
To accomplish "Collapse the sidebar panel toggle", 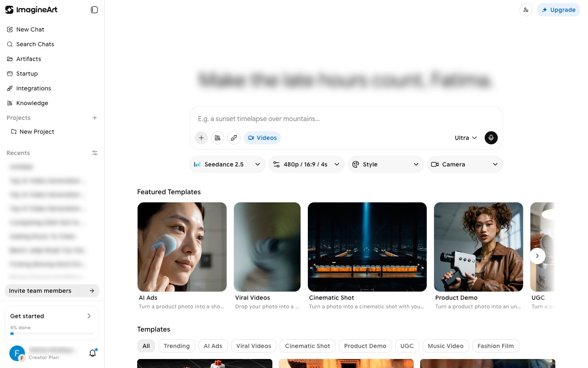I will pos(94,10).
